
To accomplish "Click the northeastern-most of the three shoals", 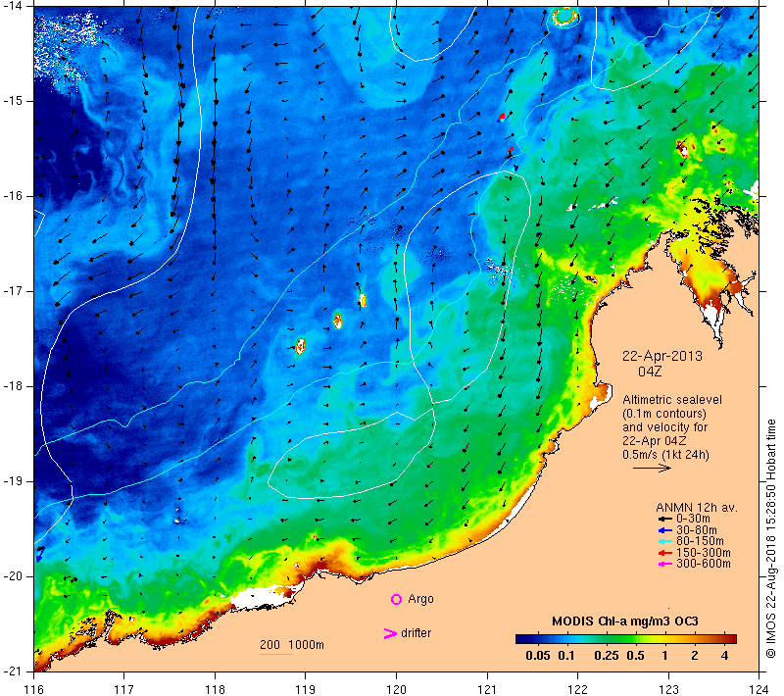I will [x=363, y=300].
